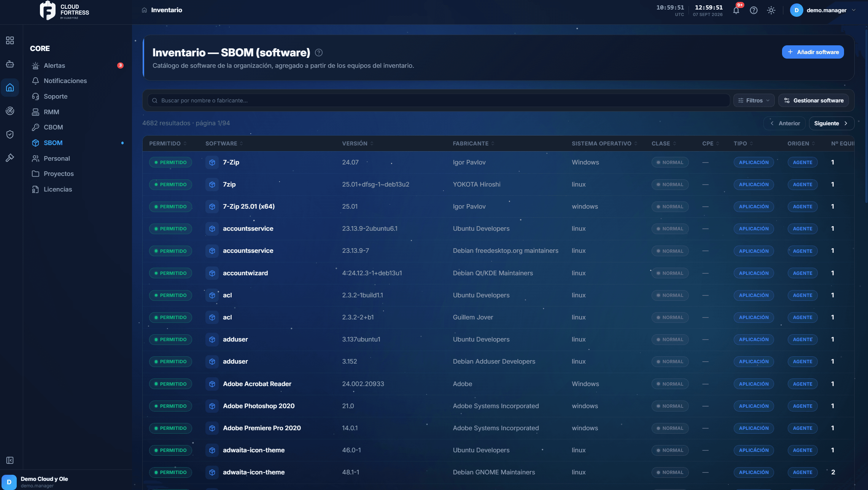Open the robot icon in left rail
Image resolution: width=868 pixels, height=490 pixels.
(10, 64)
